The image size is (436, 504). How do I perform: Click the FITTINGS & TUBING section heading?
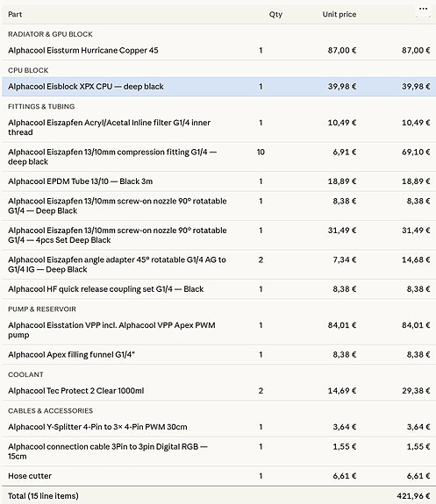41,106
